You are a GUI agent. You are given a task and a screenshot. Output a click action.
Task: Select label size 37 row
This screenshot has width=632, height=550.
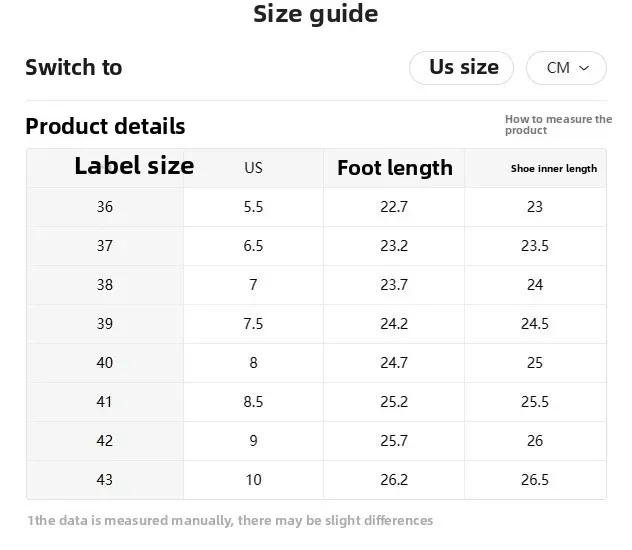tap(105, 246)
